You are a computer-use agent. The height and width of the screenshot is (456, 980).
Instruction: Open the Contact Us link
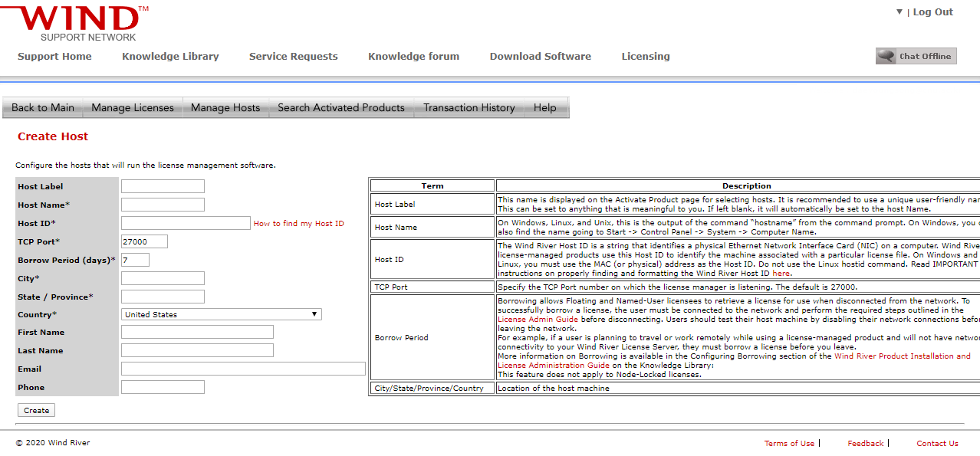937,443
